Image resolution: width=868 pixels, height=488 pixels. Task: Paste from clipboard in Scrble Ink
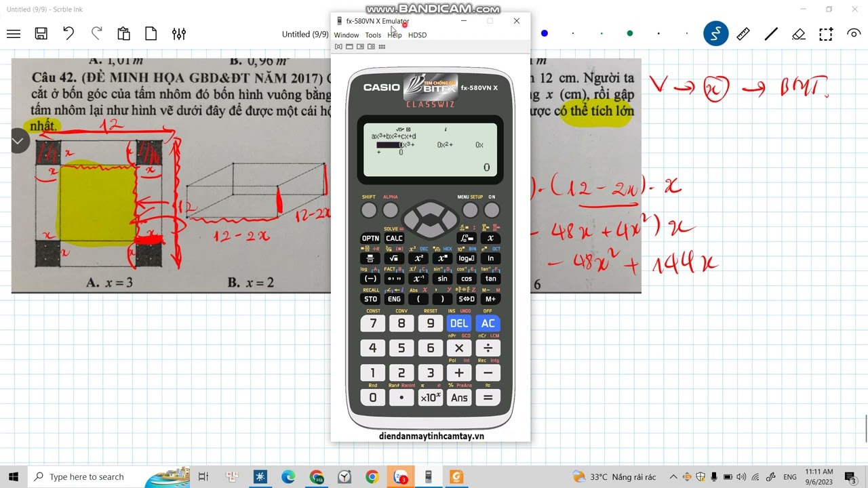click(123, 34)
